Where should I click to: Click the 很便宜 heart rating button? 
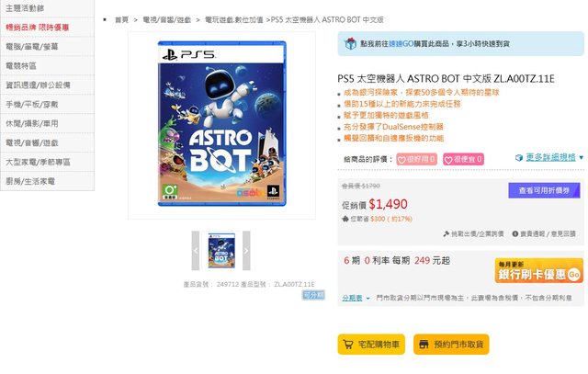[462, 159]
